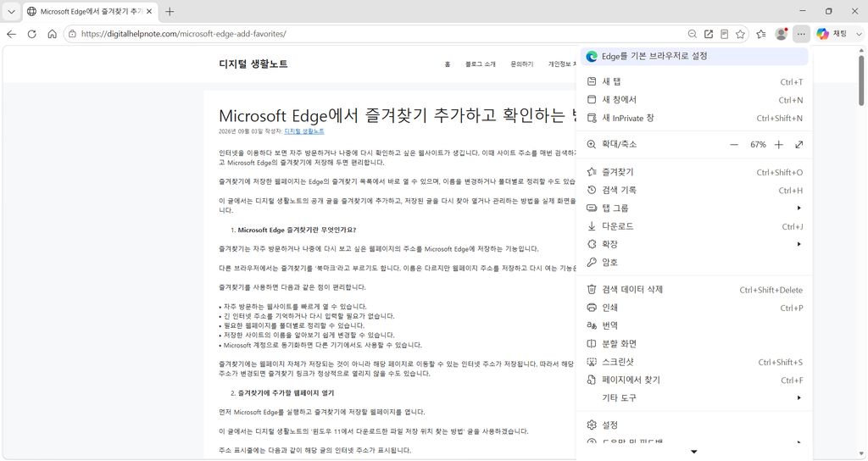Select the Microsoft Edge에서 즐겨찾기 추가 tab

tap(90, 11)
